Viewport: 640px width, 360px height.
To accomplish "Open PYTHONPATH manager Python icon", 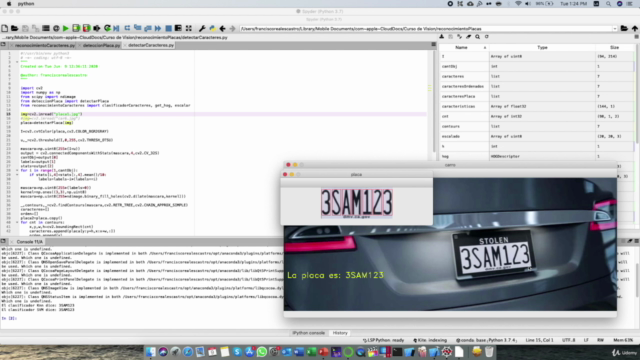I will 212,29.
